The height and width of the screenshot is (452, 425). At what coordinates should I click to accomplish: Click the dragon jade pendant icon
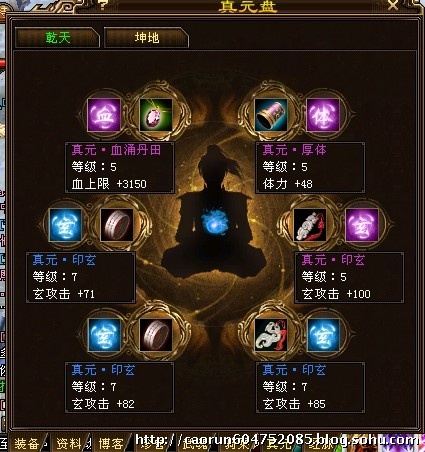pos(271,335)
